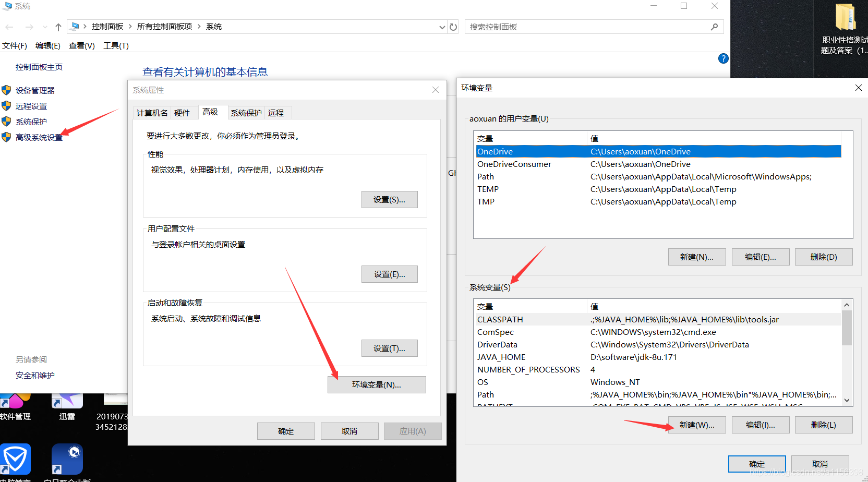This screenshot has width=868, height=482.
Task: Click 确定 in 系统属性 dialog
Action: (x=286, y=431)
